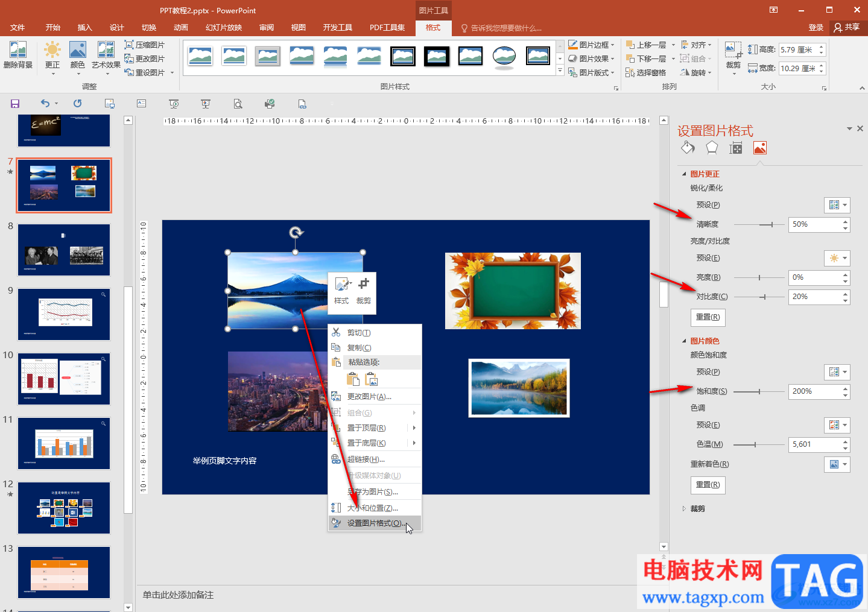The image size is (868, 612).
Task: Open the File (文件) tab
Action: (17, 28)
